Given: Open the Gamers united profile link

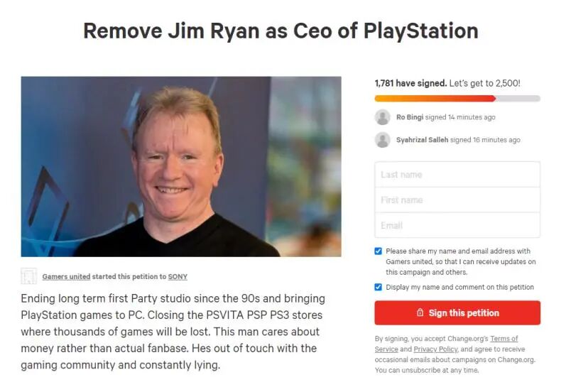Looking at the screenshot, I should [66, 277].
